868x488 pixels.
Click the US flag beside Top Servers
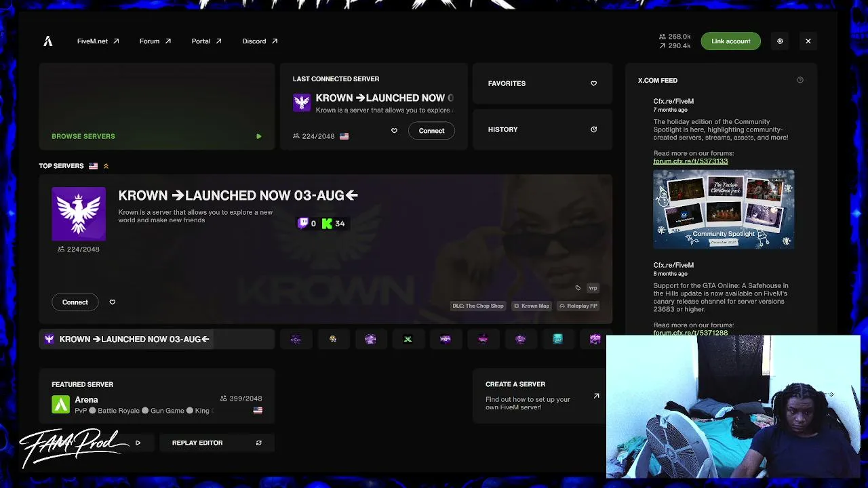click(x=93, y=166)
